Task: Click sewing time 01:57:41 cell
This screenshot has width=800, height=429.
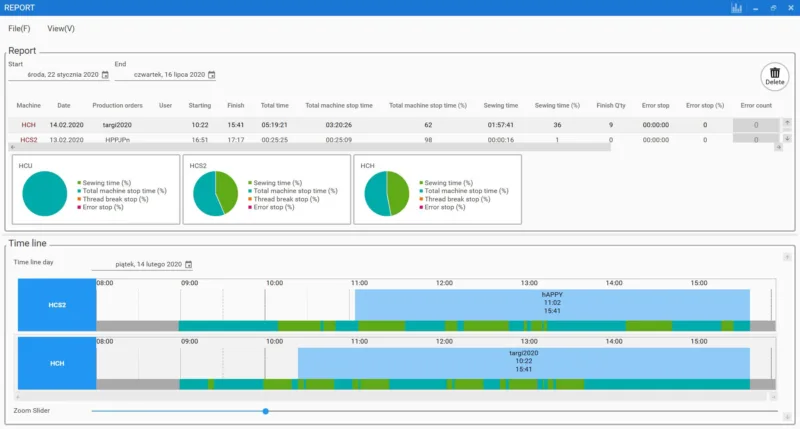Action: click(x=501, y=125)
